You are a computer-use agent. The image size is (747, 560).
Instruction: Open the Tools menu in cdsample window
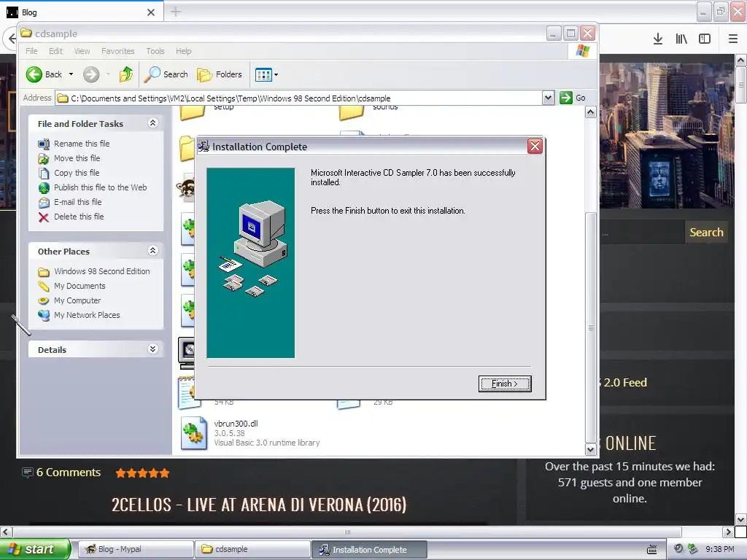[x=155, y=51]
